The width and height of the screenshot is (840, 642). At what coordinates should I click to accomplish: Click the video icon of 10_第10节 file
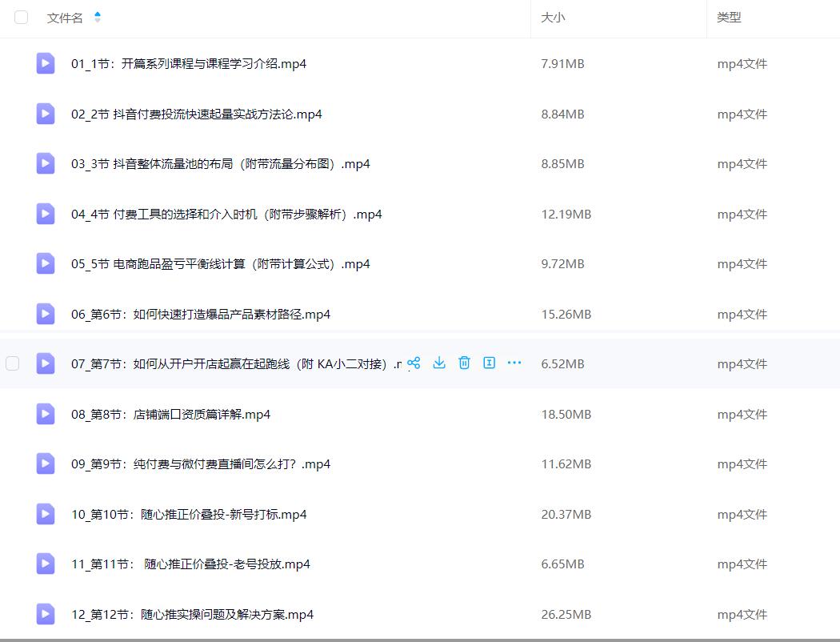pos(46,514)
